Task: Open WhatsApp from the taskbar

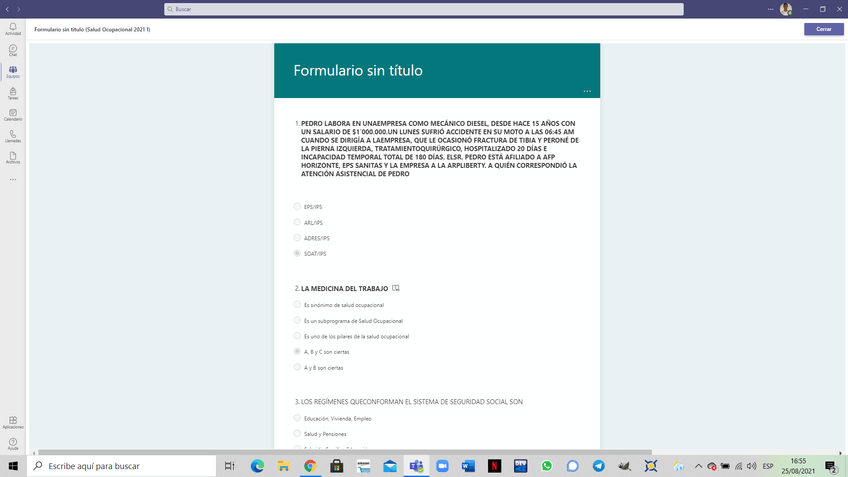Action: 547,466
